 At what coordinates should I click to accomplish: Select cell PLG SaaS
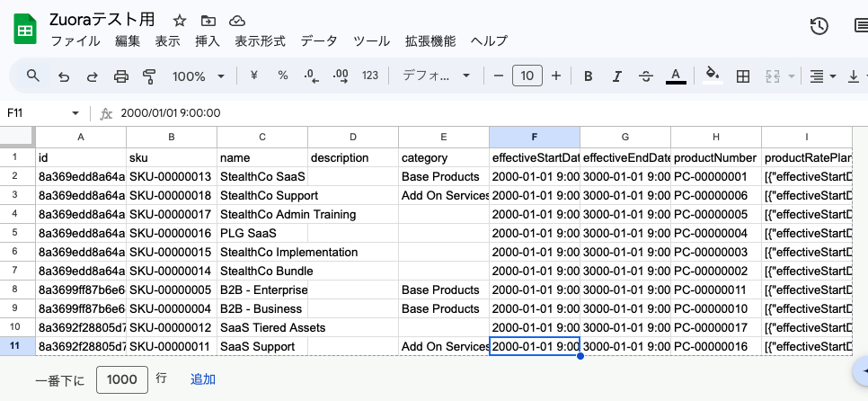pyautogui.click(x=262, y=233)
